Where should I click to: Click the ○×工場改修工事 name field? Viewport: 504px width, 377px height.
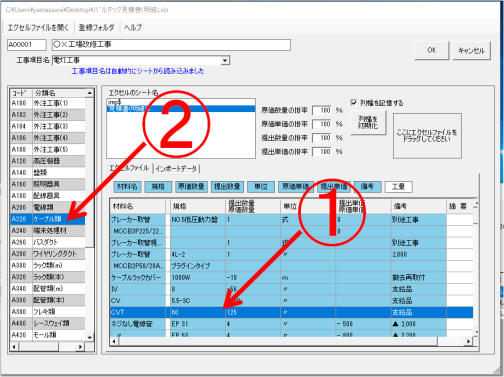coord(171,45)
